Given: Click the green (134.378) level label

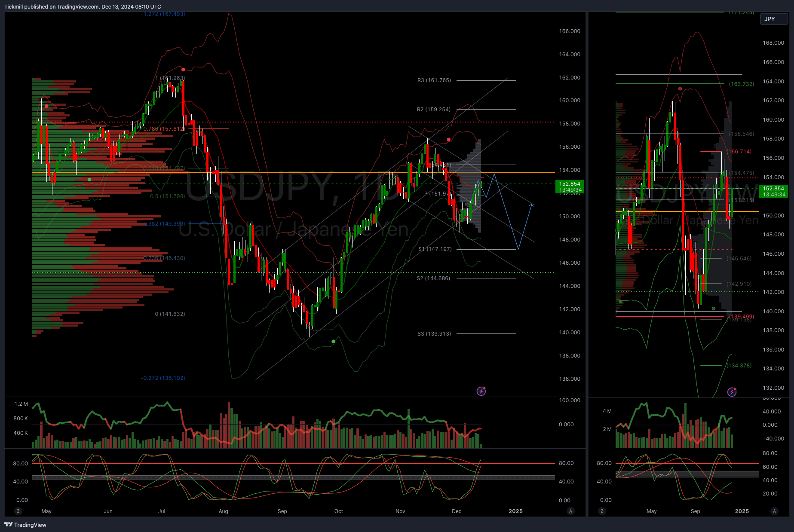Looking at the screenshot, I should [x=739, y=366].
